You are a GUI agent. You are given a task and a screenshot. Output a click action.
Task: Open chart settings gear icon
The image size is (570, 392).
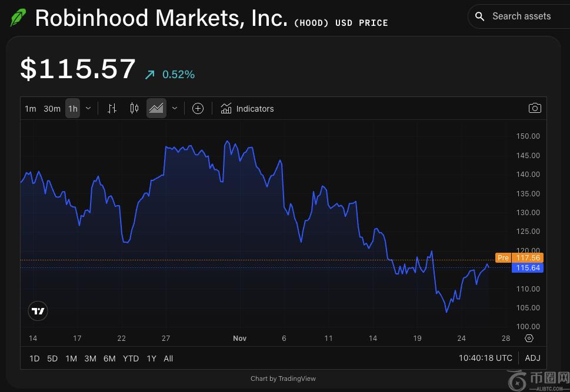tap(529, 339)
